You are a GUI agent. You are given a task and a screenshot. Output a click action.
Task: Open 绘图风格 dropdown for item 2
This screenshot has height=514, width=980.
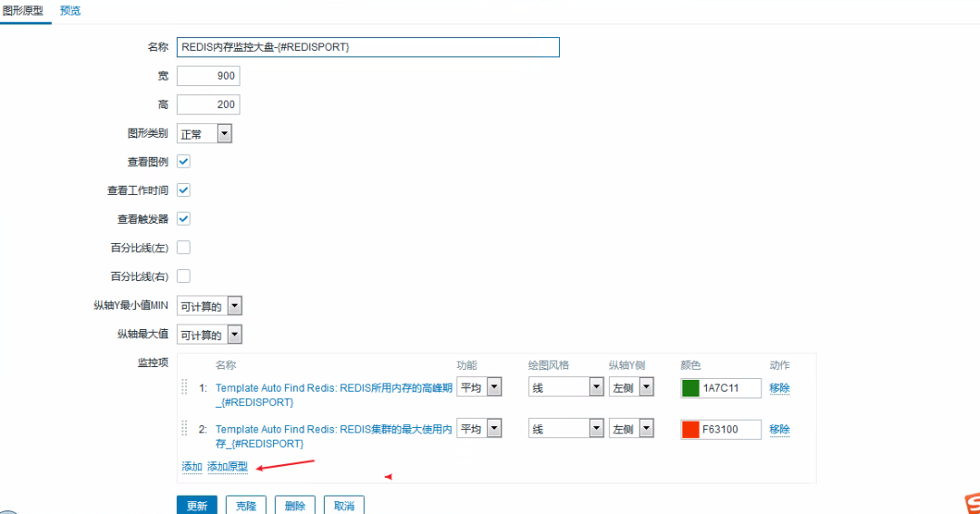coord(566,429)
